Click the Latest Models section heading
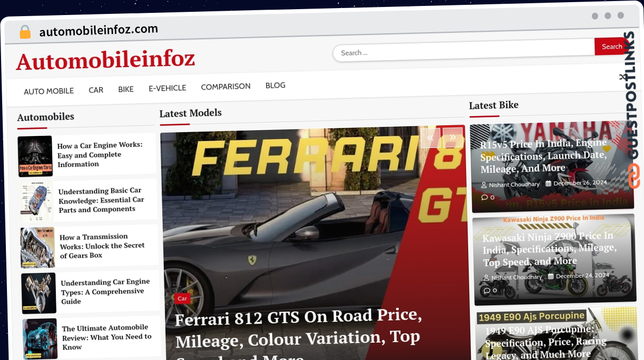 coord(191,113)
